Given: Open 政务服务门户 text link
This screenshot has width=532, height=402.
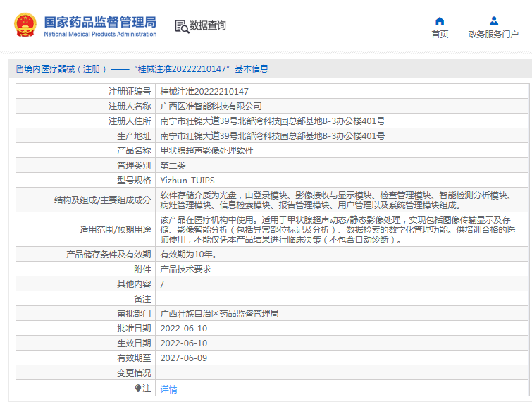Looking at the screenshot, I should [x=493, y=35].
